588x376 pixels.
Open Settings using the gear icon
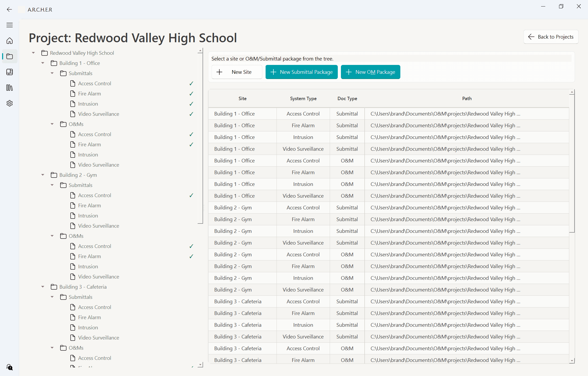pos(9,103)
